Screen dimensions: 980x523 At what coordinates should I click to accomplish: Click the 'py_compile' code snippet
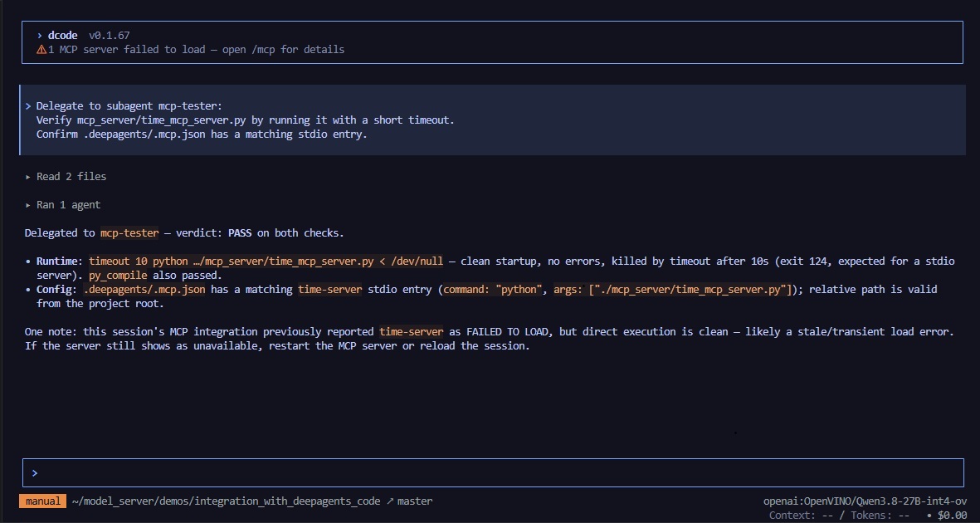(118, 276)
